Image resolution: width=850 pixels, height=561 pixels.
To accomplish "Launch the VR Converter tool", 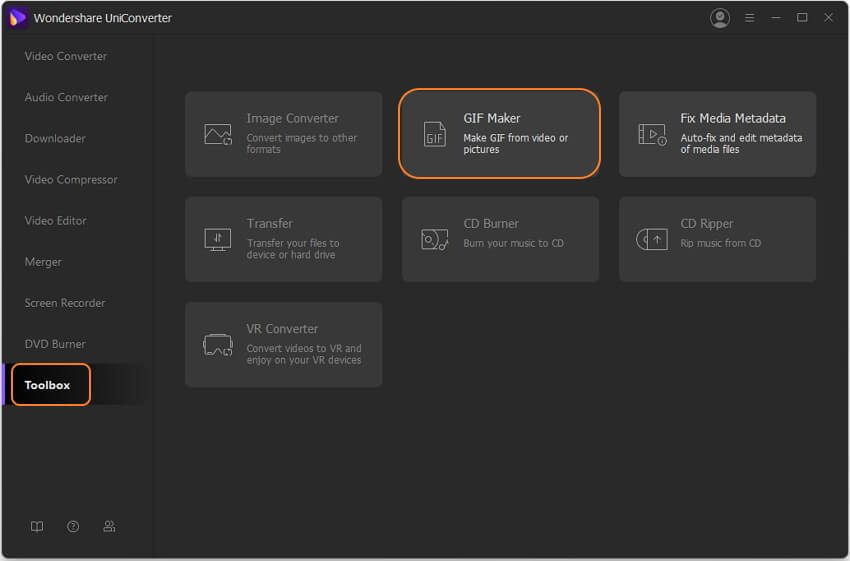I will pyautogui.click(x=284, y=345).
